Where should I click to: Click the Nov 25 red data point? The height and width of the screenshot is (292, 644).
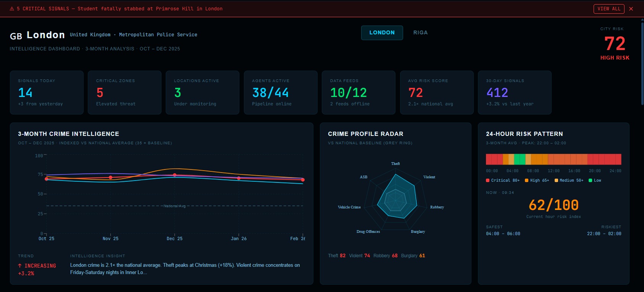coord(111,177)
